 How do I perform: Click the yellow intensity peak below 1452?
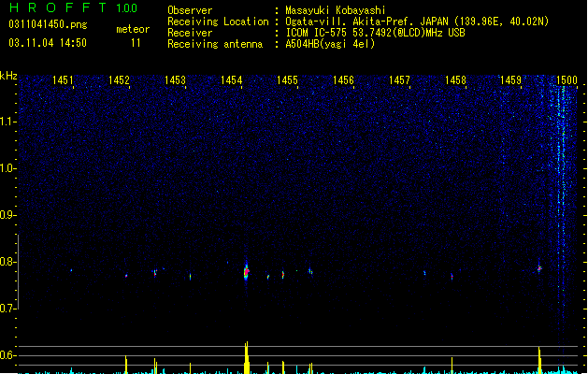tap(126, 365)
